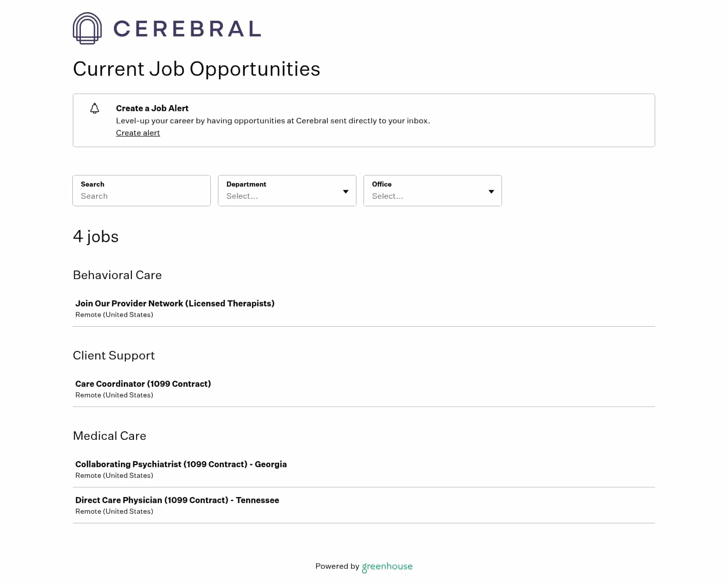The width and height of the screenshot is (728, 584).
Task: Click the Behavioral Care section heading
Action: pos(117,275)
